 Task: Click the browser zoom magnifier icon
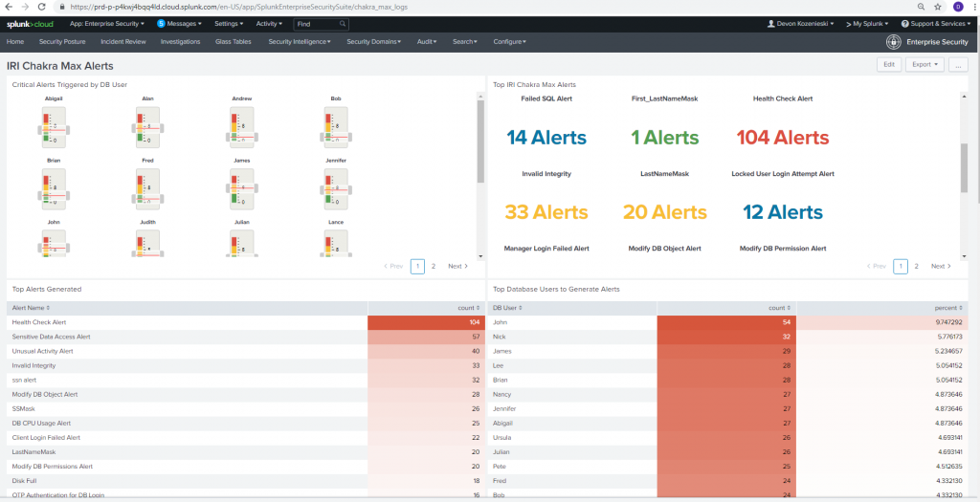(922, 7)
